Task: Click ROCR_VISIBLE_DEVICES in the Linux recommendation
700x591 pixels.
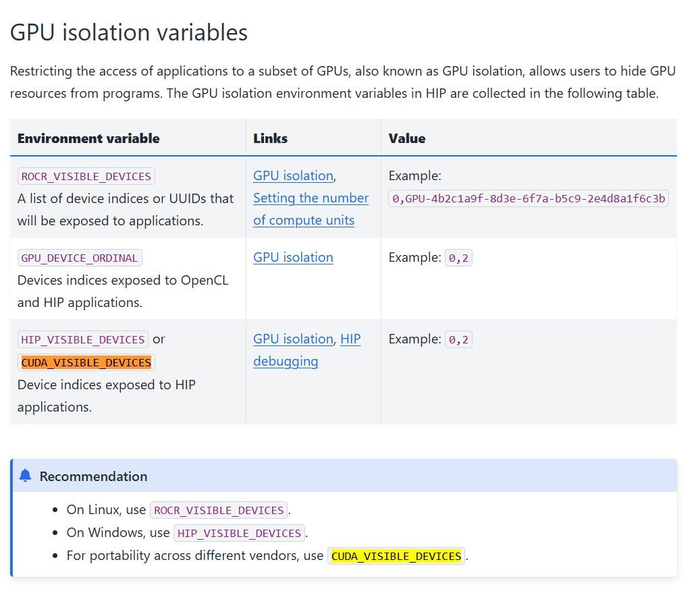Action: (x=219, y=510)
